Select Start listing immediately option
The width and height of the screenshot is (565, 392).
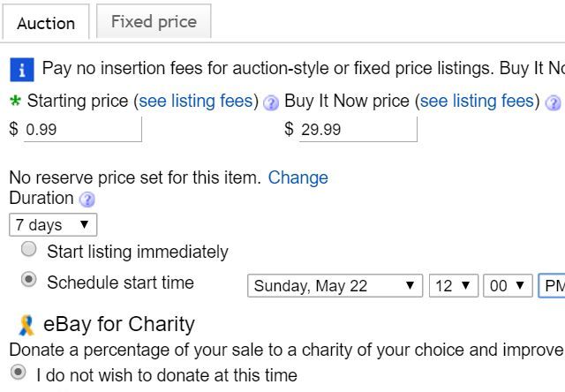coord(29,250)
